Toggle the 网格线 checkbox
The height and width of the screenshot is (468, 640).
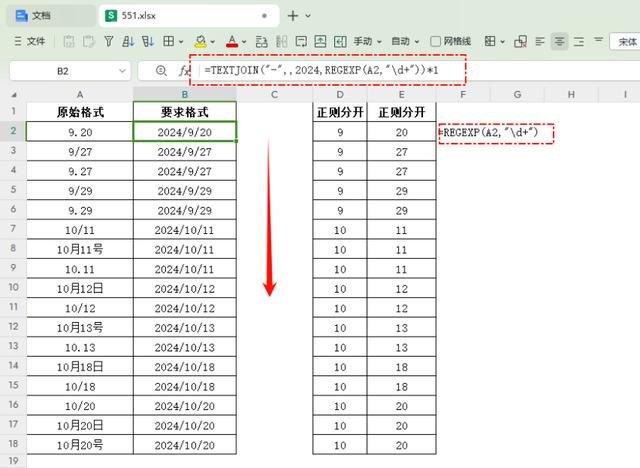(x=436, y=41)
